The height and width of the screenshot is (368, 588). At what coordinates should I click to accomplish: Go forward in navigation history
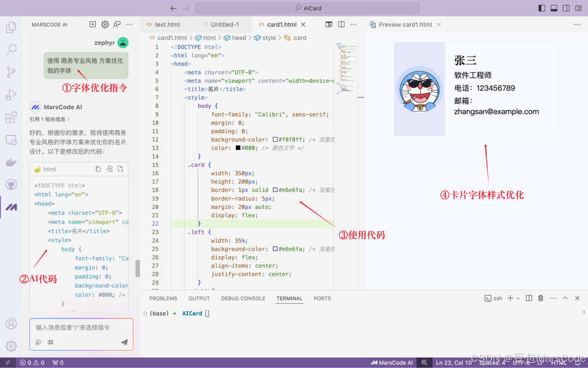click(186, 8)
